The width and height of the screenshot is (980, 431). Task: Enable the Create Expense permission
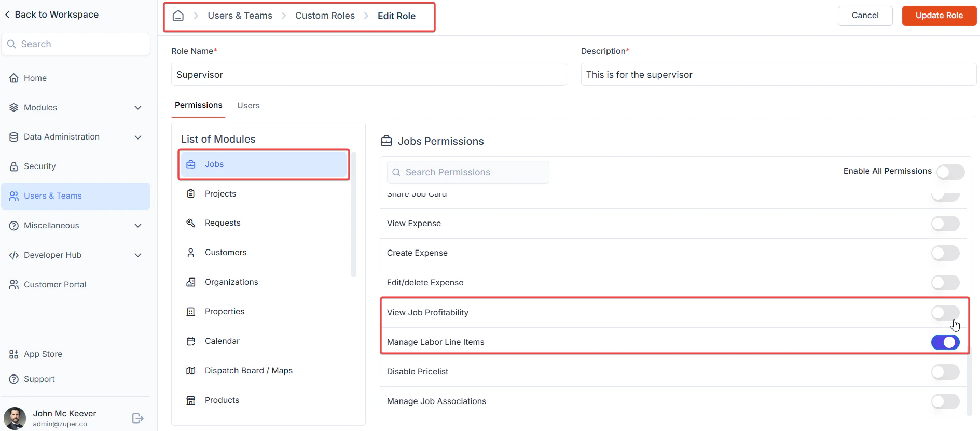pos(945,253)
